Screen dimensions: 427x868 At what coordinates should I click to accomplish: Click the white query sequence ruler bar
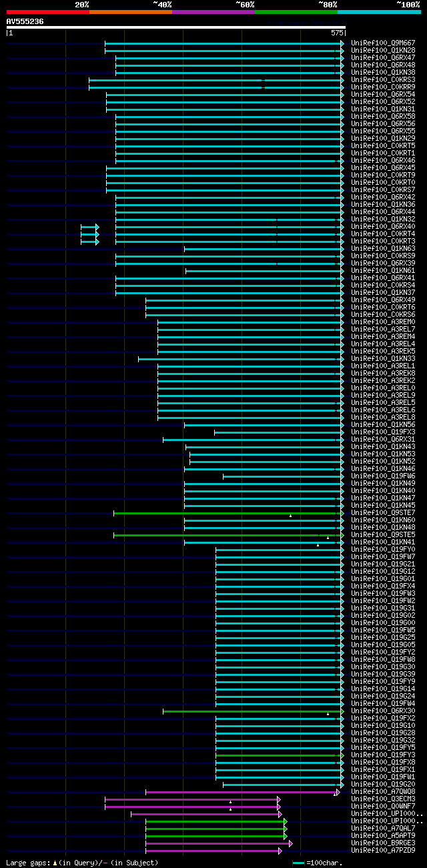(x=175, y=27)
